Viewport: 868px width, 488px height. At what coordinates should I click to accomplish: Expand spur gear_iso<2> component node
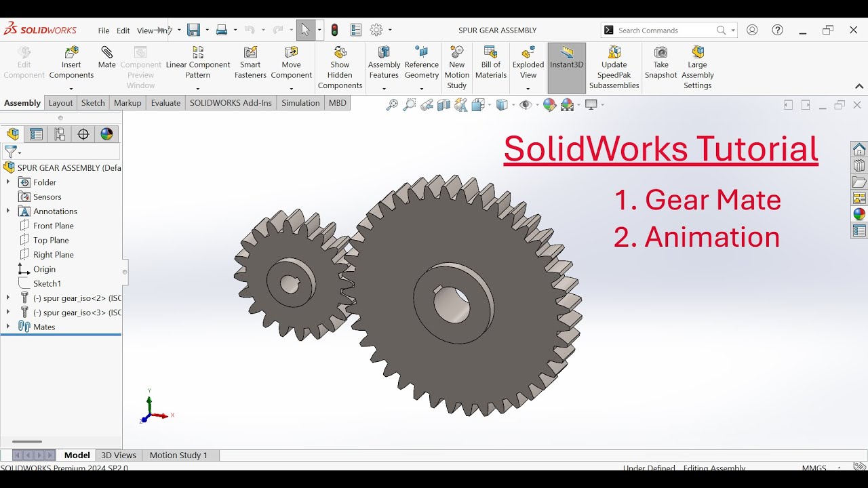point(8,298)
